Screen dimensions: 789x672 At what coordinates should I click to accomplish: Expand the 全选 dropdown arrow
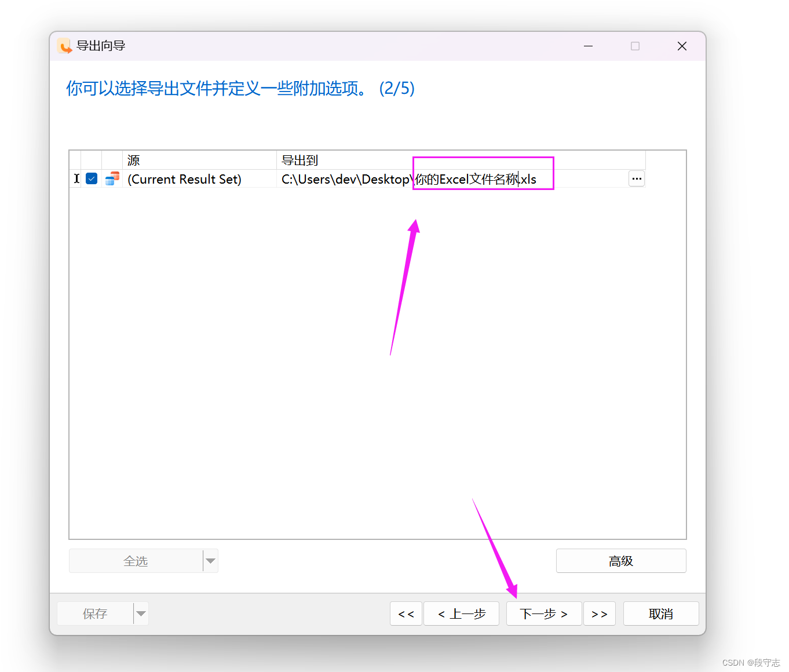(x=211, y=561)
